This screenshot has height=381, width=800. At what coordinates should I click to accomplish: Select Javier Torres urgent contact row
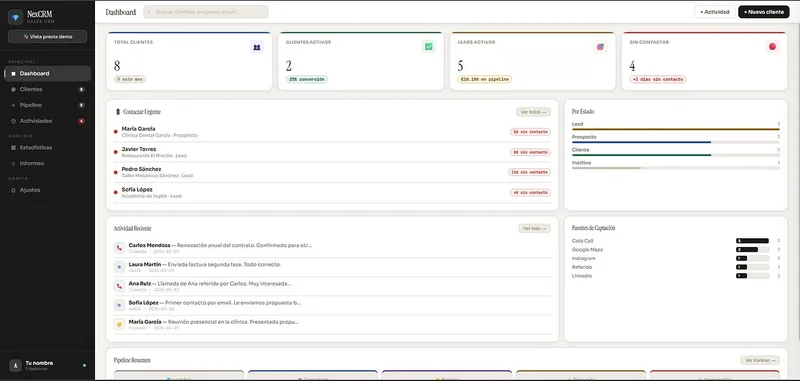(x=332, y=152)
